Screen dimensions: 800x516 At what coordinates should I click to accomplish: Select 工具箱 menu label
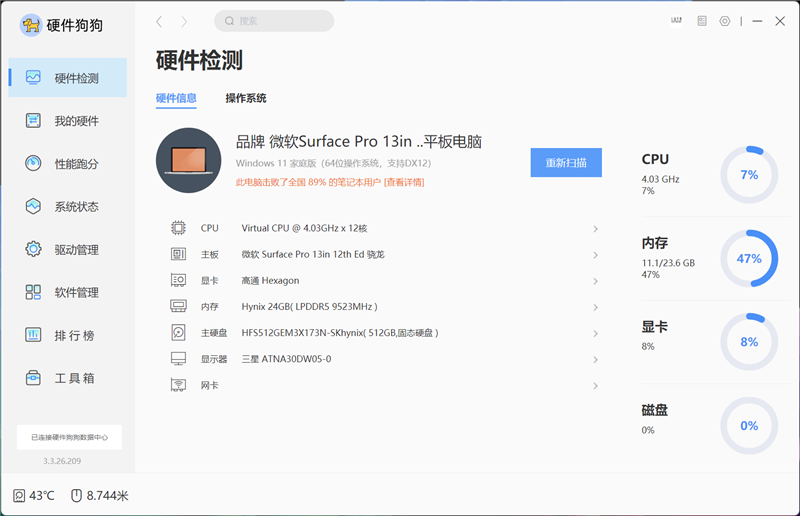[x=74, y=378]
